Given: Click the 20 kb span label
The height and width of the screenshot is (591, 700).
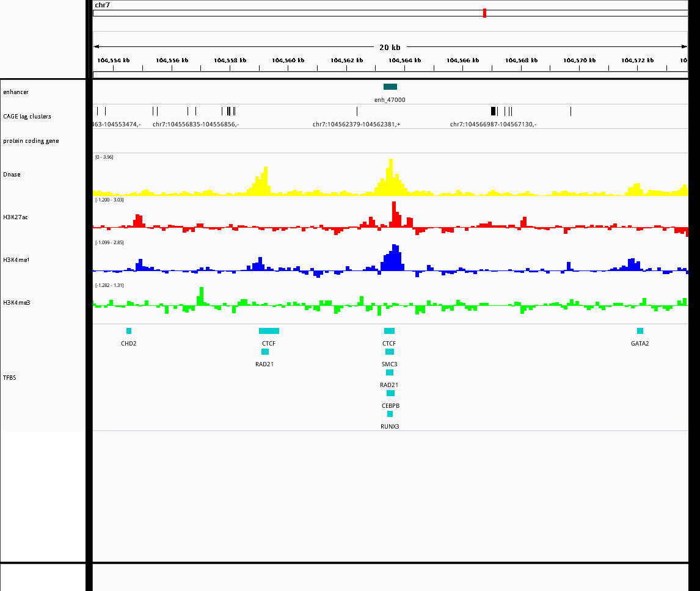Looking at the screenshot, I should 390,47.
